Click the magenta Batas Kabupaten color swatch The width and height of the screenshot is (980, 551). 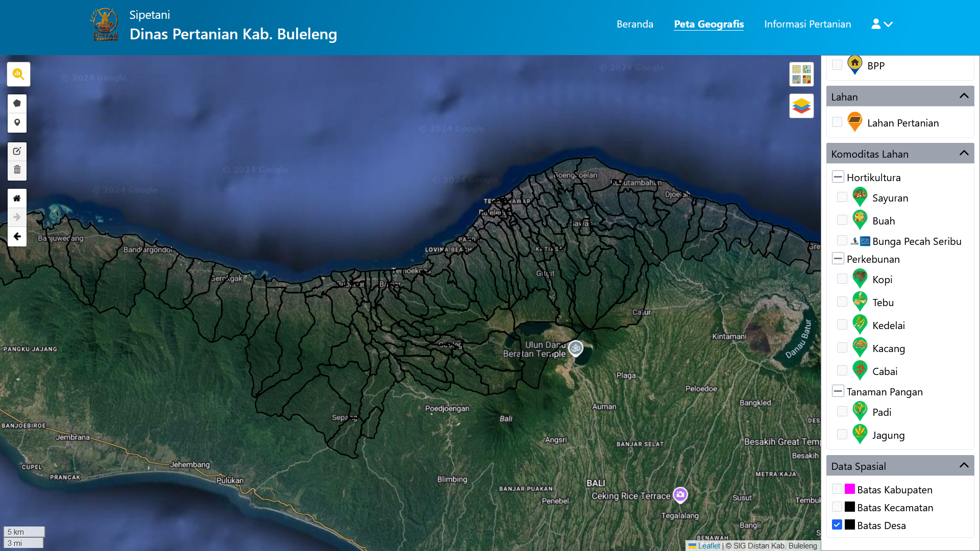coord(849,489)
